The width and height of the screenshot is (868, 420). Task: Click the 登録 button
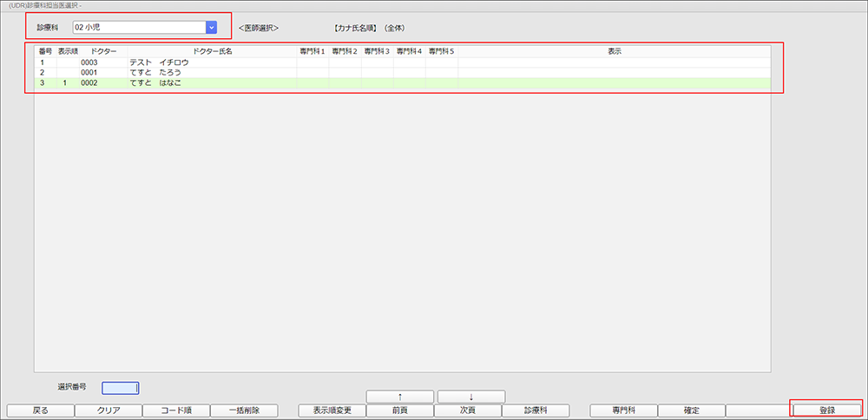click(x=826, y=410)
